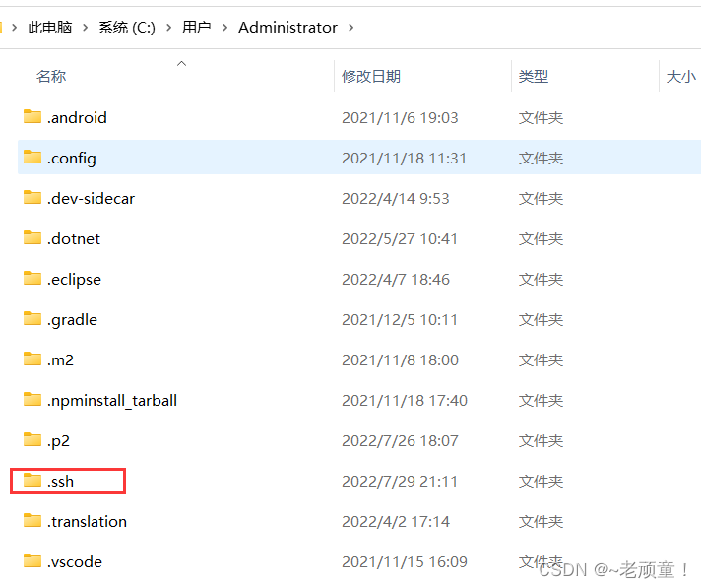Click date 2022/4/7 18:46
The height and width of the screenshot is (588, 701).
click(x=396, y=280)
